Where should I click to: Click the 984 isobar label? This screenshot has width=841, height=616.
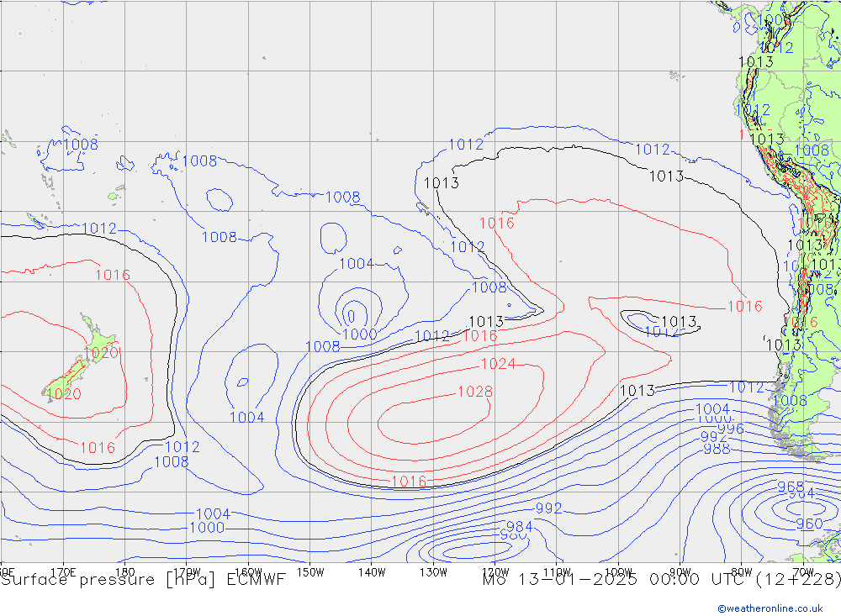point(519,527)
